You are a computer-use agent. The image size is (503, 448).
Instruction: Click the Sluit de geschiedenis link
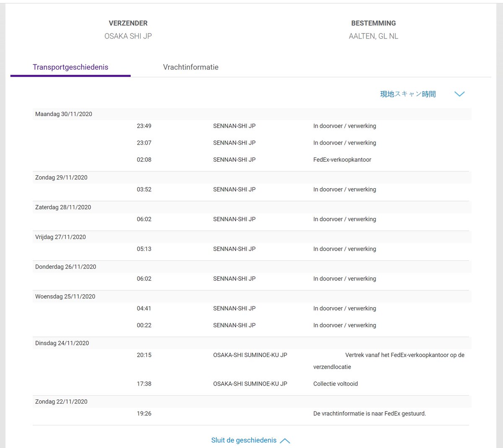pos(244,440)
